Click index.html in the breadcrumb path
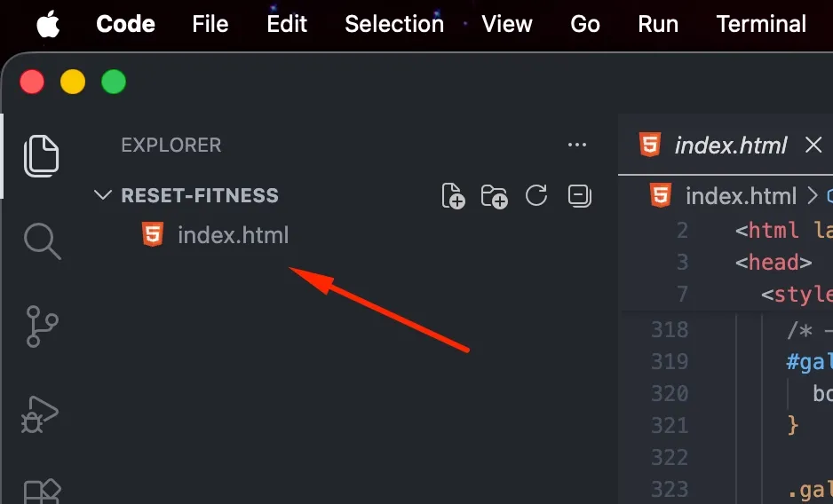The width and height of the screenshot is (833, 504). coord(741,196)
